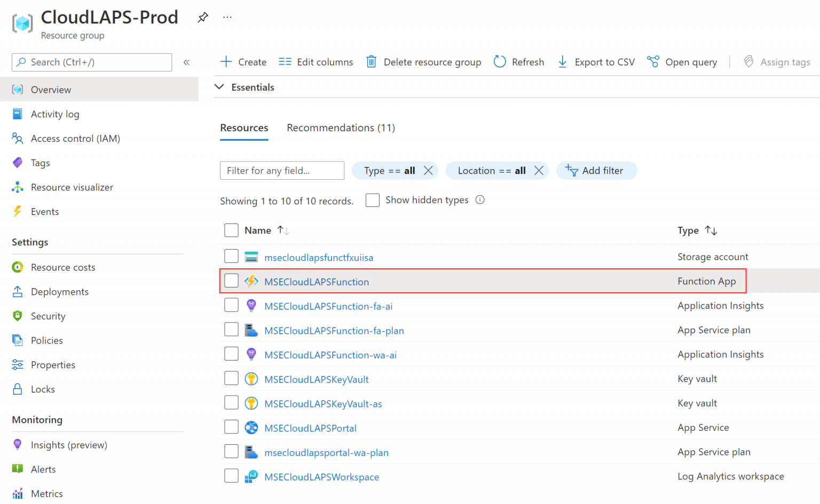Check the row checkbox for MSECloudLAPSFunction
Image resolution: width=820 pixels, height=504 pixels.
(x=231, y=280)
